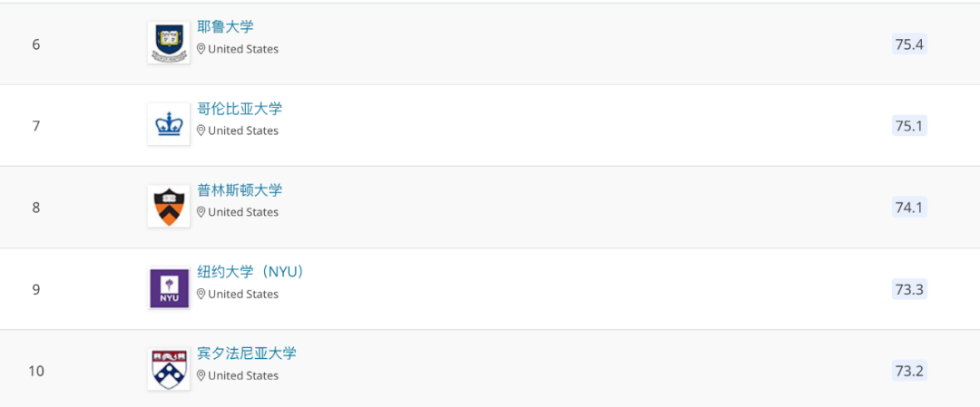Click the 73.3 score badge
The width and height of the screenshot is (980, 407).
click(908, 289)
